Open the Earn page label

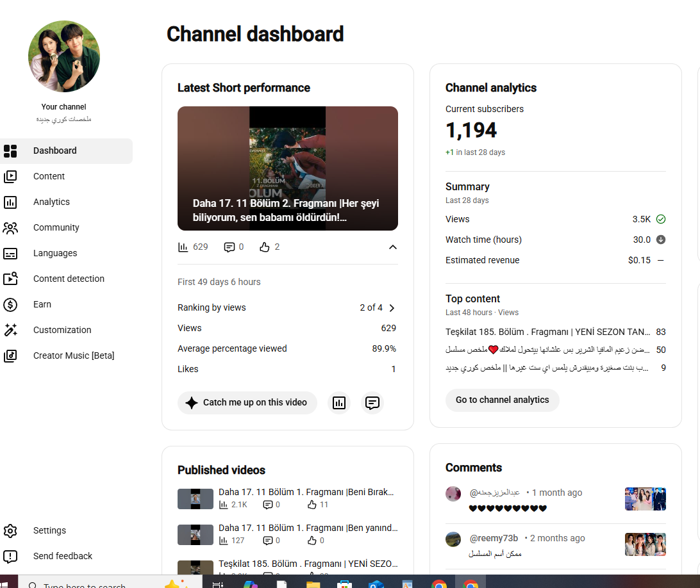click(42, 304)
